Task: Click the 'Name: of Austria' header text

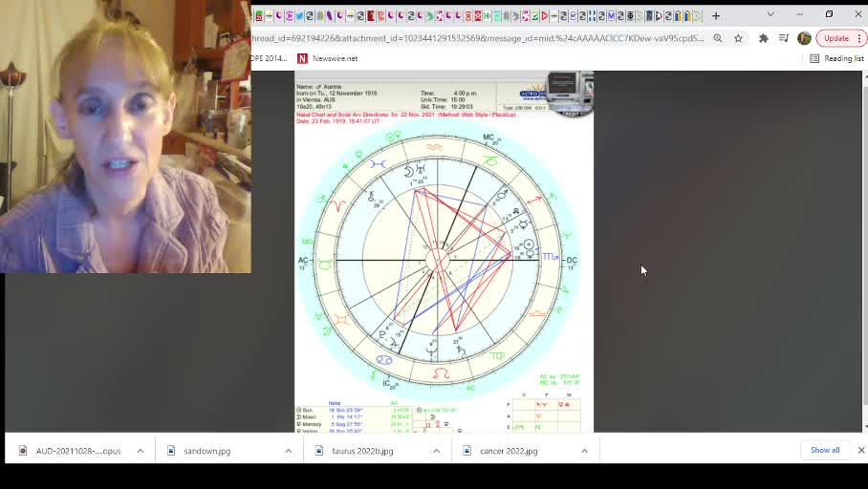Action: [x=319, y=87]
